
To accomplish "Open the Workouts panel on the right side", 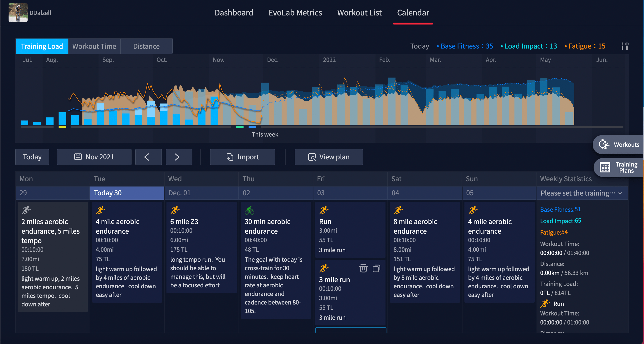I will click(618, 144).
